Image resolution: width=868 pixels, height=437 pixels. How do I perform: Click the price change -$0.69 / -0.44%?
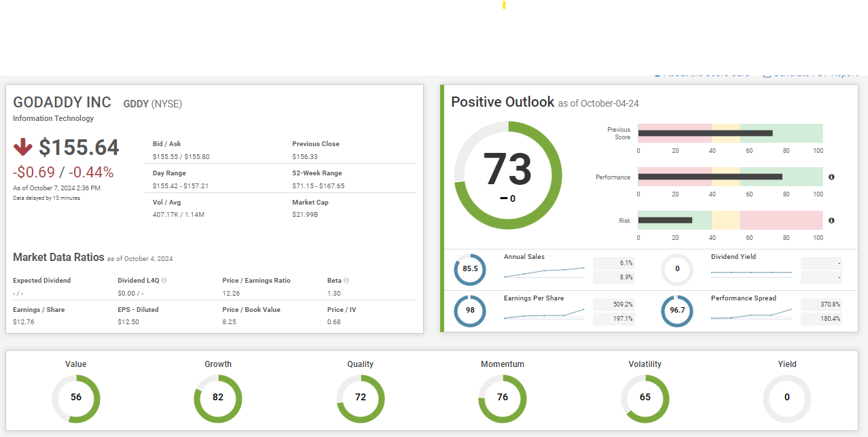pos(63,172)
